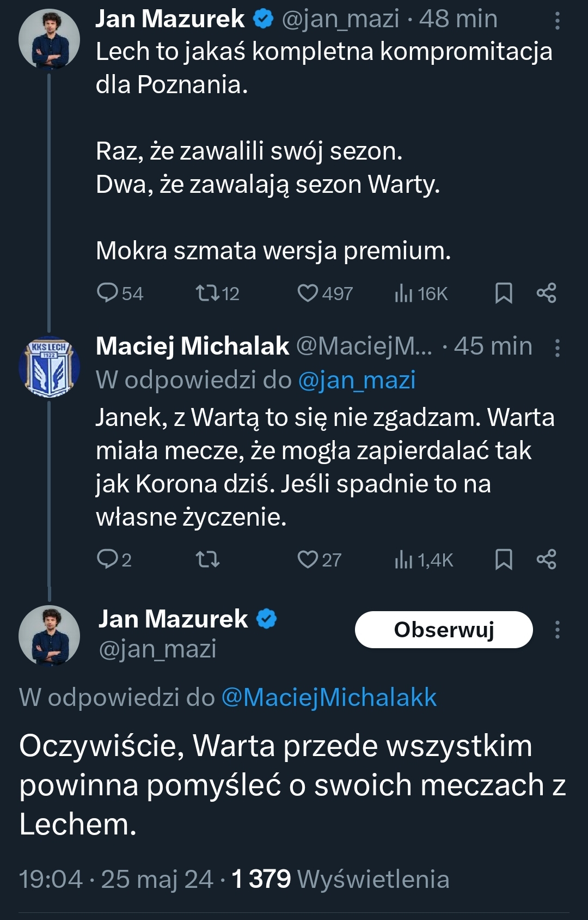
Task: View analytics showing 16K views
Action: (403, 293)
